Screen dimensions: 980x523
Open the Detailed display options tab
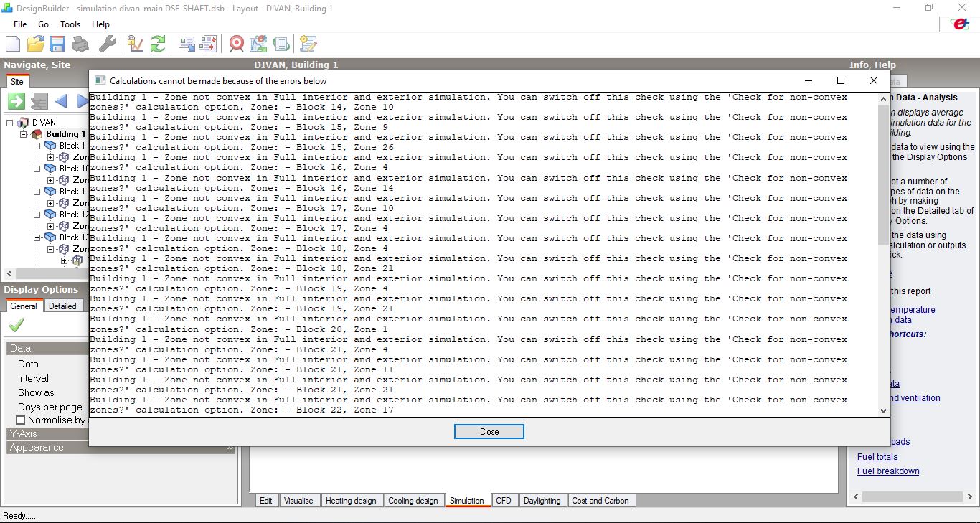coord(62,306)
